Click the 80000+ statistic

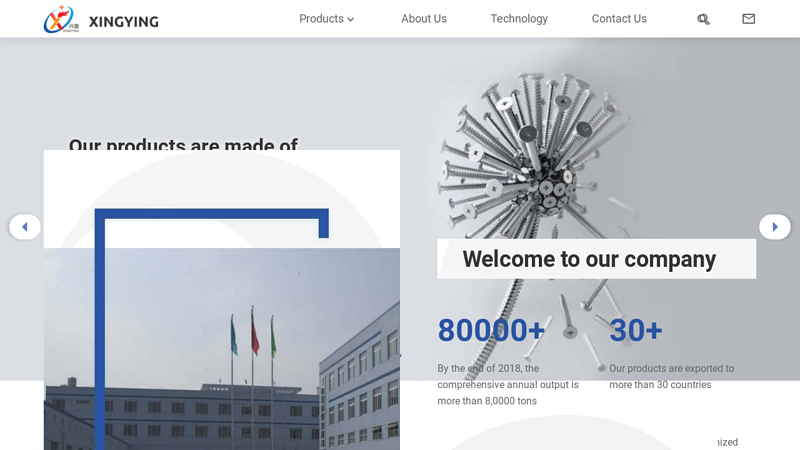click(x=491, y=330)
